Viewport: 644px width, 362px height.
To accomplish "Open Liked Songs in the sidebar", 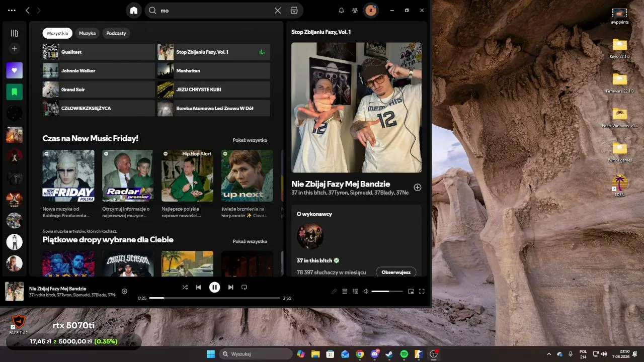I will tap(14, 70).
